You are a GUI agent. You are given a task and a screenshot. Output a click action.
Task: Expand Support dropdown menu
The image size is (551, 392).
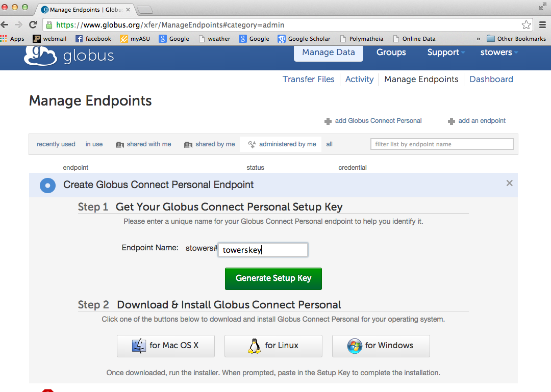pyautogui.click(x=446, y=53)
